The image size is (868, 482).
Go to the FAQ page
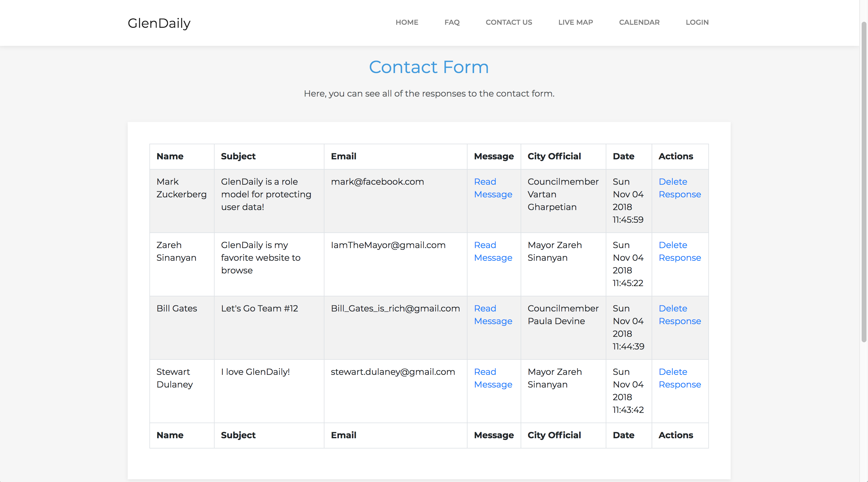coord(452,22)
